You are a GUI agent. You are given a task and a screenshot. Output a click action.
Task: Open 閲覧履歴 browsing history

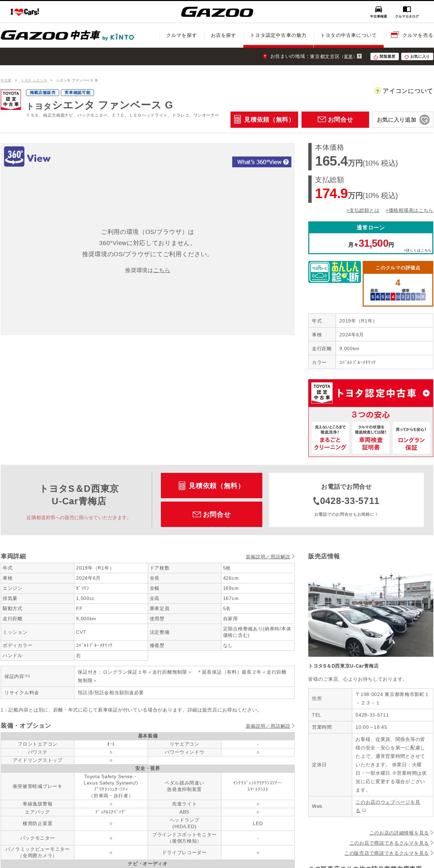pos(385,56)
